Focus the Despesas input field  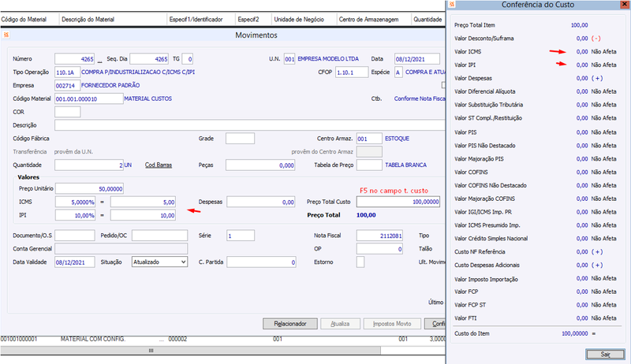point(261,202)
